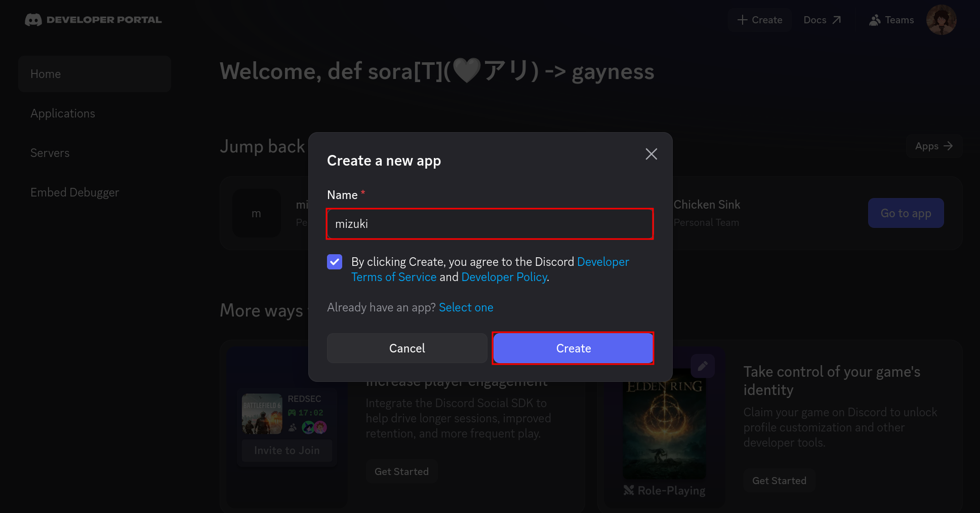The width and height of the screenshot is (980, 513).
Task: Click the Select one link
Action: point(466,307)
